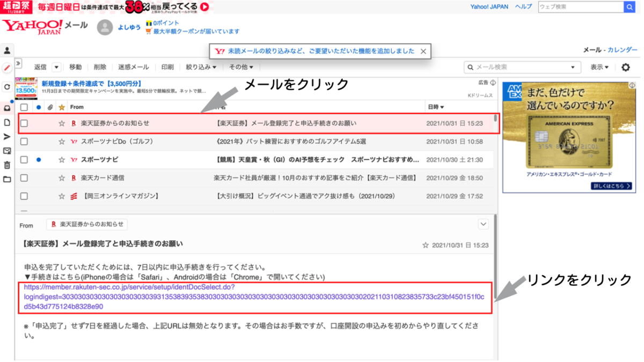Click the 新規登録+条件達成で ad headline
Viewport: 644px width, 362px height.
(x=92, y=84)
